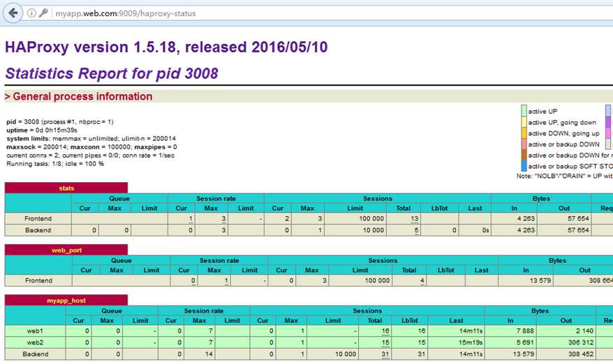This screenshot has height=364, width=613.
Task: Click '15m19s' Last value for web2
Action: pos(471,342)
